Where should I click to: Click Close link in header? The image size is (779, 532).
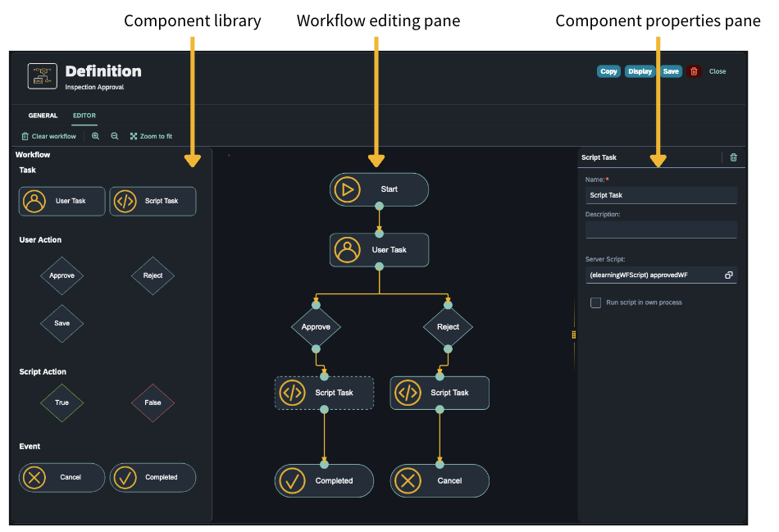coord(717,71)
